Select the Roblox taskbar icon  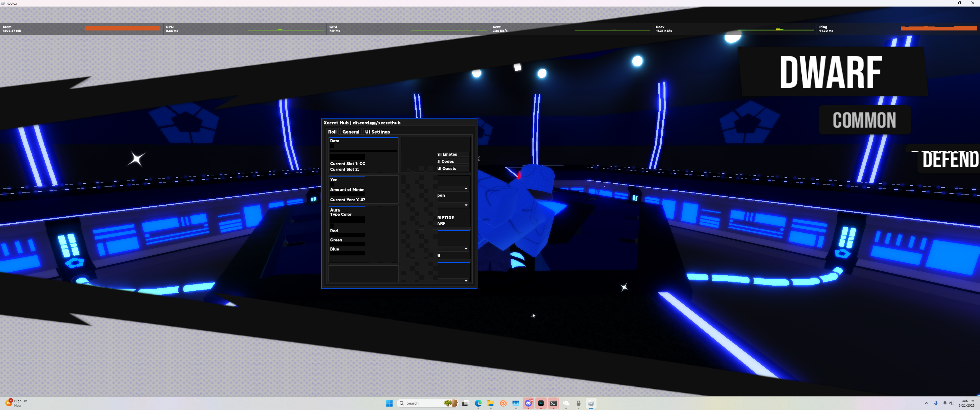coord(591,403)
